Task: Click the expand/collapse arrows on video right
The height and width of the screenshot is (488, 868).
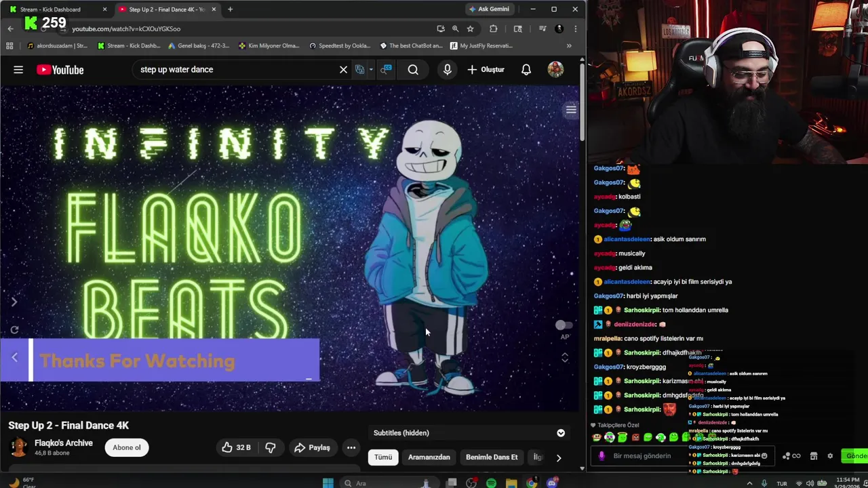Action: [x=565, y=357]
